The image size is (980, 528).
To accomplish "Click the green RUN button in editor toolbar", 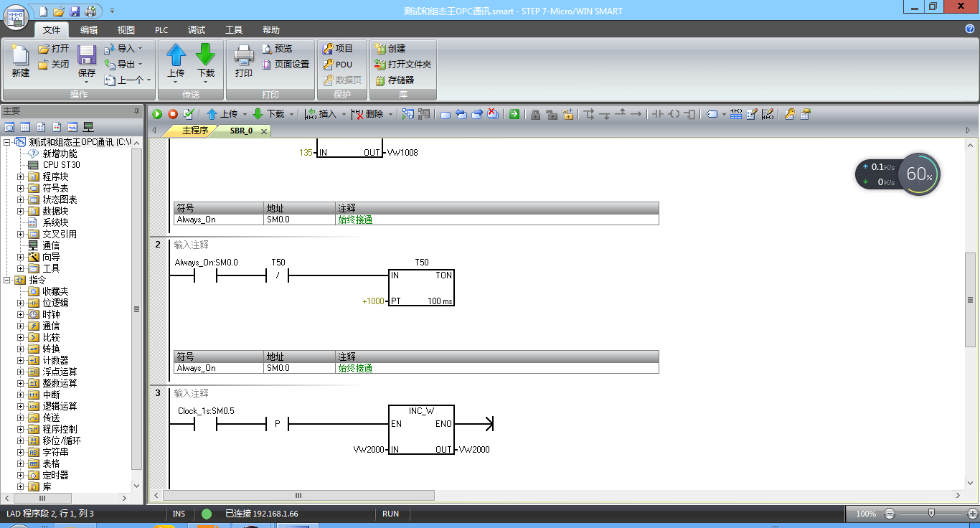I will 157,114.
